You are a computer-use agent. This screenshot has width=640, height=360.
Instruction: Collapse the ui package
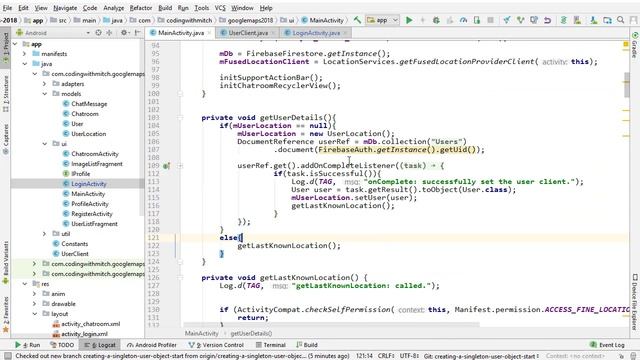point(44,144)
